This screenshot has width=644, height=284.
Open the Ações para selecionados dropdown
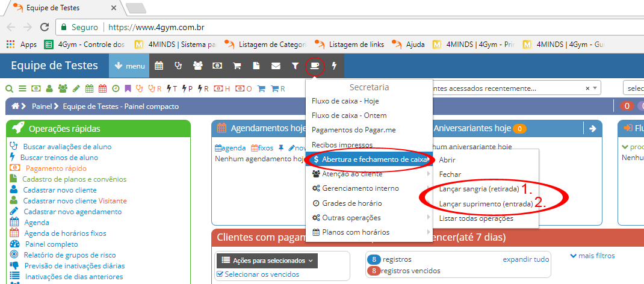(x=267, y=261)
